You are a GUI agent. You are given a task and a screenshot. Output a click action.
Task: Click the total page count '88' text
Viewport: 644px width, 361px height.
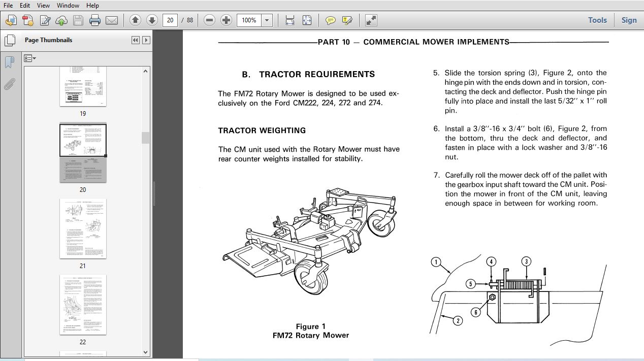[x=190, y=20]
